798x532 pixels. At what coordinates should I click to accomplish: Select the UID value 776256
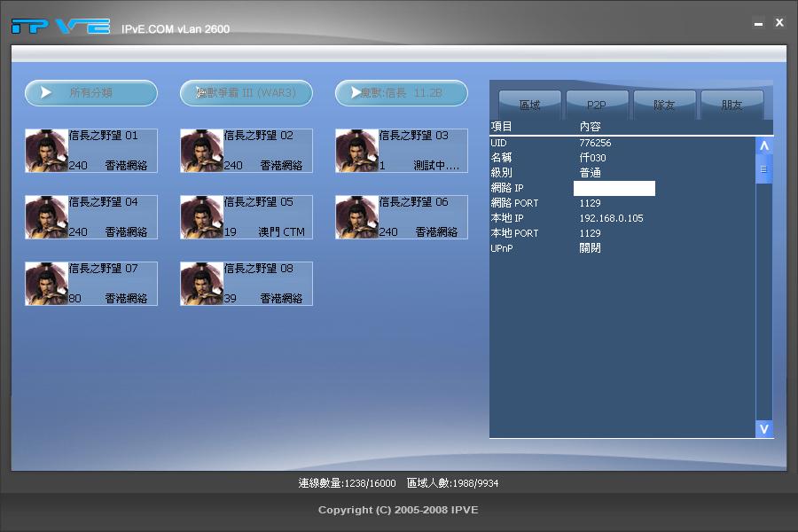click(595, 143)
